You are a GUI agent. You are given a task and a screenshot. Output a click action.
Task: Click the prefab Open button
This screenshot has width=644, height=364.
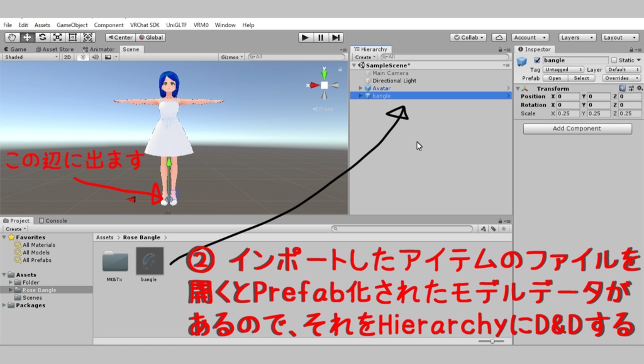(x=555, y=78)
